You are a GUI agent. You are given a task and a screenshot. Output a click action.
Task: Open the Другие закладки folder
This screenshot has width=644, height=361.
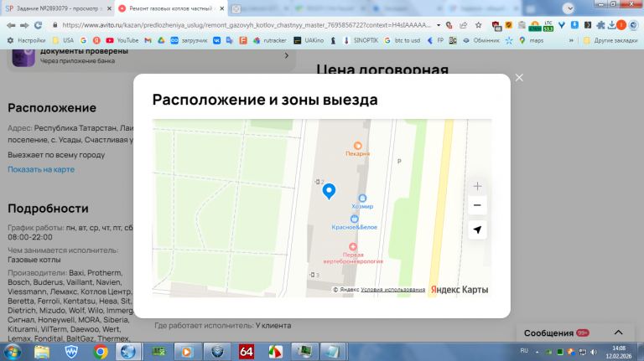610,40
